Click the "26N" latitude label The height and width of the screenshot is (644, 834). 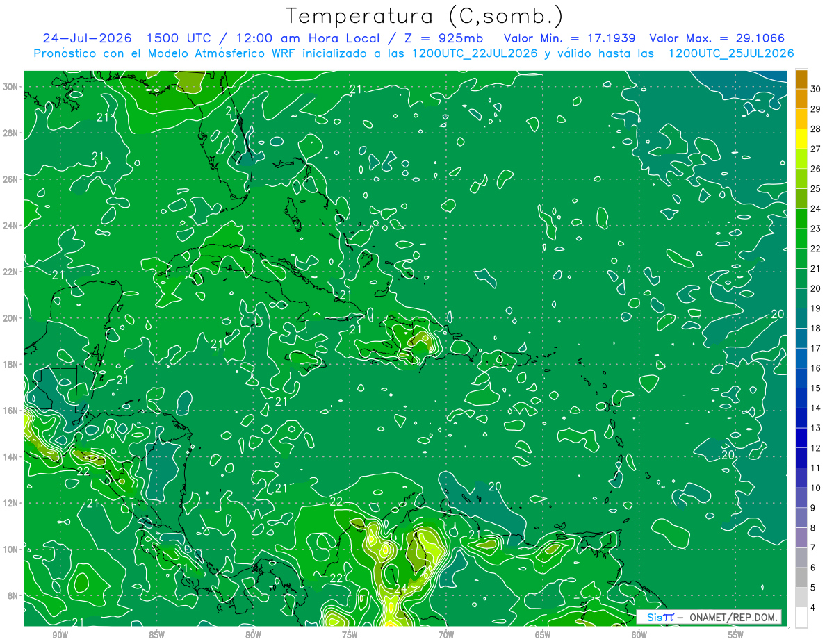pyautogui.click(x=10, y=179)
